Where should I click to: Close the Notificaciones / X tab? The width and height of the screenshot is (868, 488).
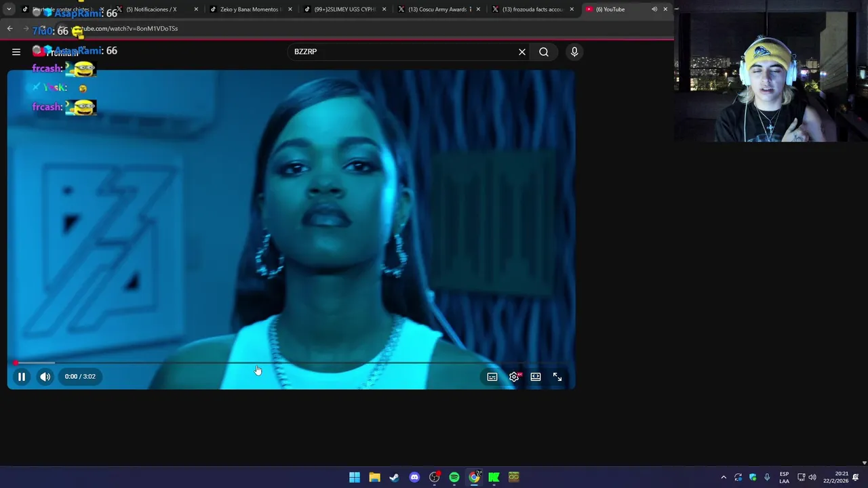pyautogui.click(x=196, y=9)
